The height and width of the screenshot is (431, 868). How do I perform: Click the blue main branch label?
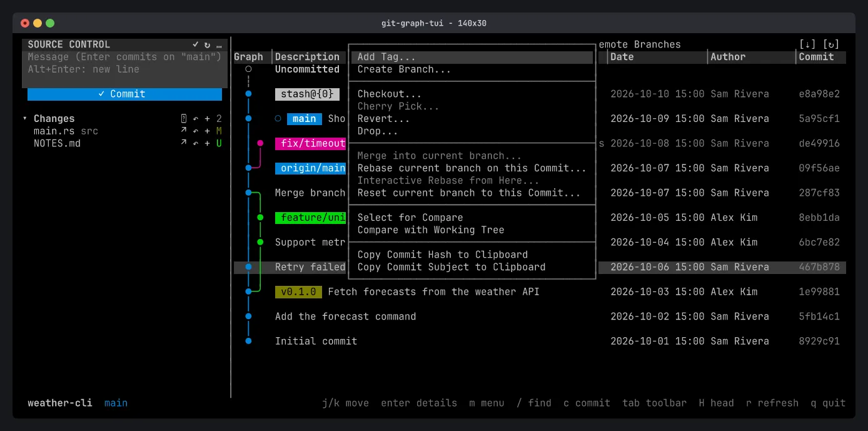(305, 119)
